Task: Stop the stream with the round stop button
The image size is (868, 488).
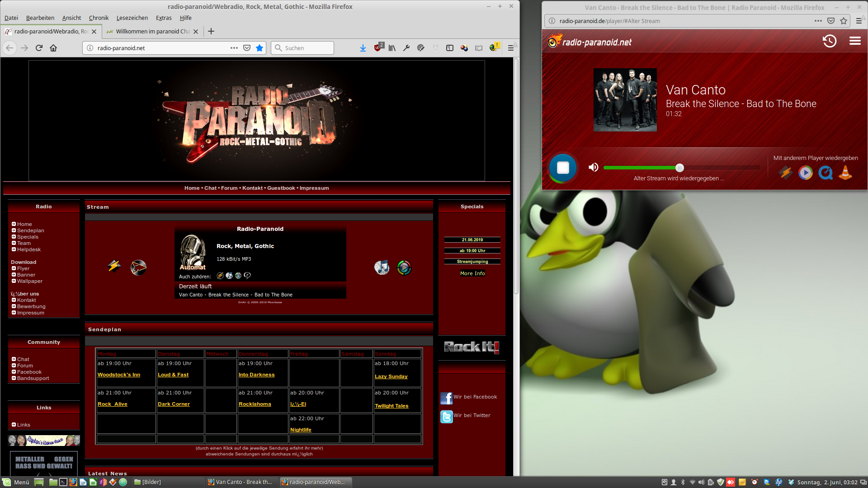Action: tap(563, 168)
